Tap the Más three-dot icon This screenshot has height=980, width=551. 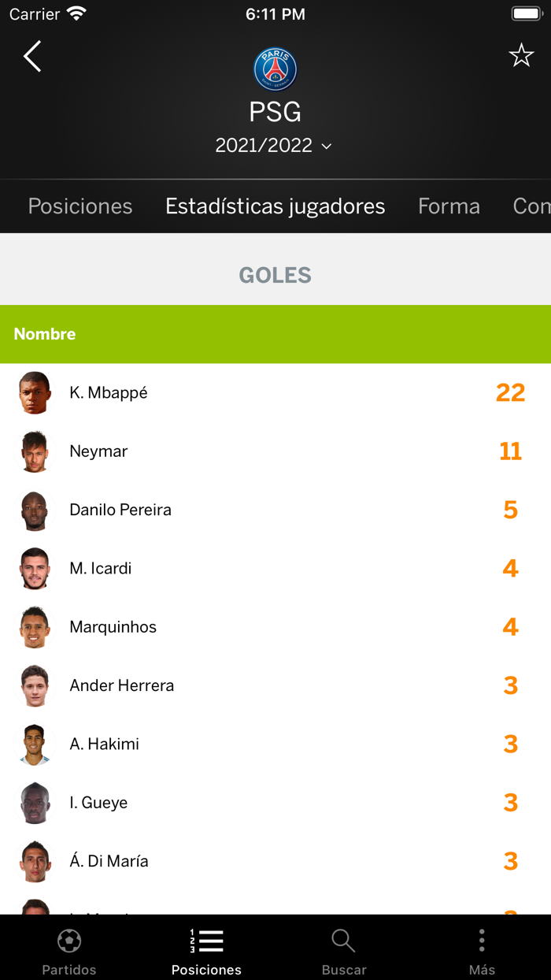pos(482,941)
